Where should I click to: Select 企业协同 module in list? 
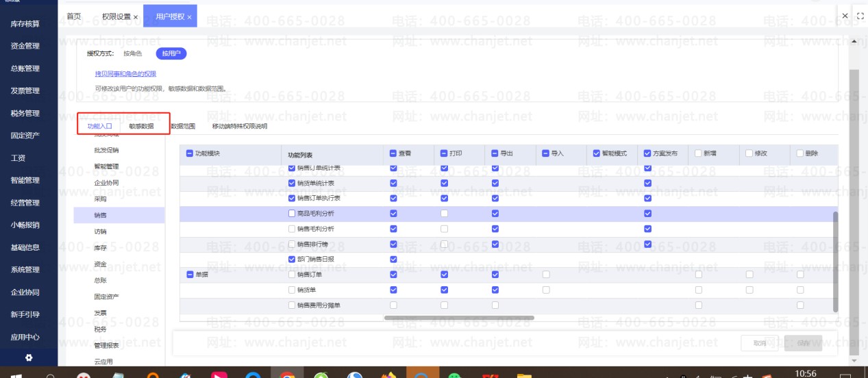click(x=106, y=182)
